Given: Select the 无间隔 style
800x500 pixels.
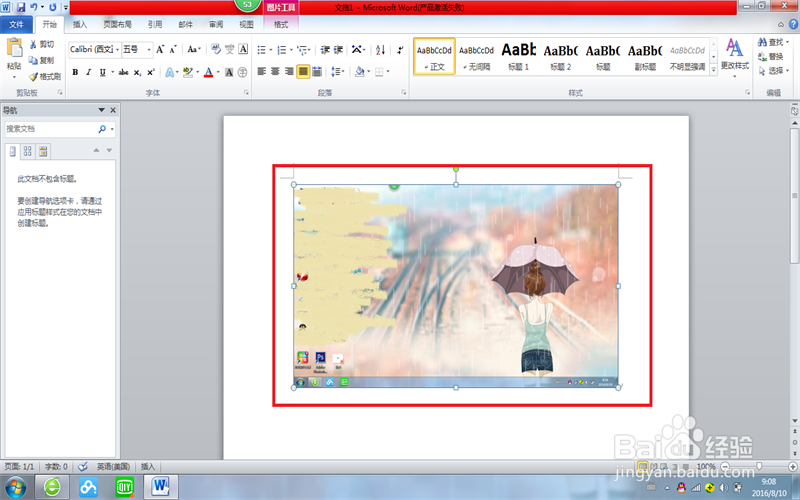Looking at the screenshot, I should (x=477, y=57).
